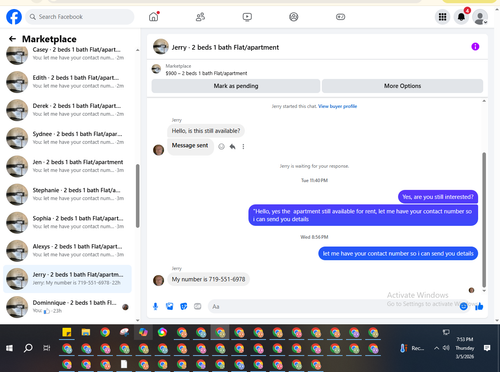Click the $900 listing summary under Marketplace
This screenshot has height=372, width=500.
[x=206, y=73]
